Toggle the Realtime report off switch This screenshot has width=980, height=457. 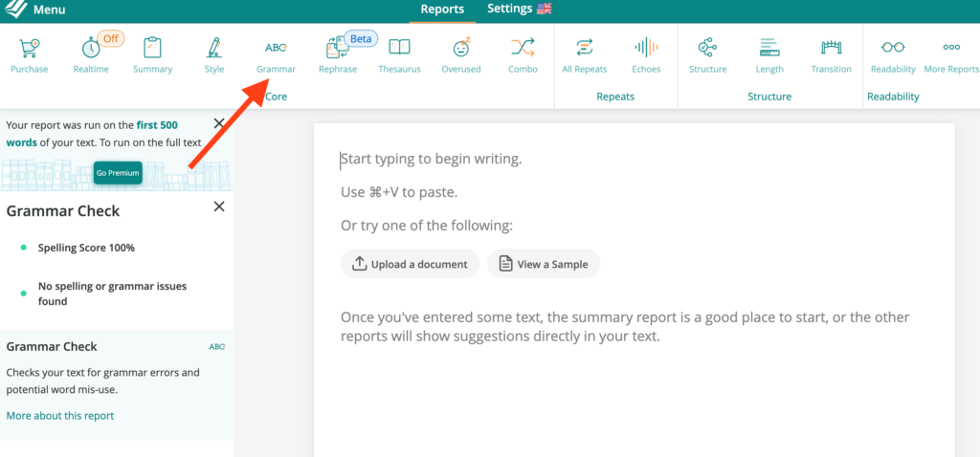[x=111, y=38]
